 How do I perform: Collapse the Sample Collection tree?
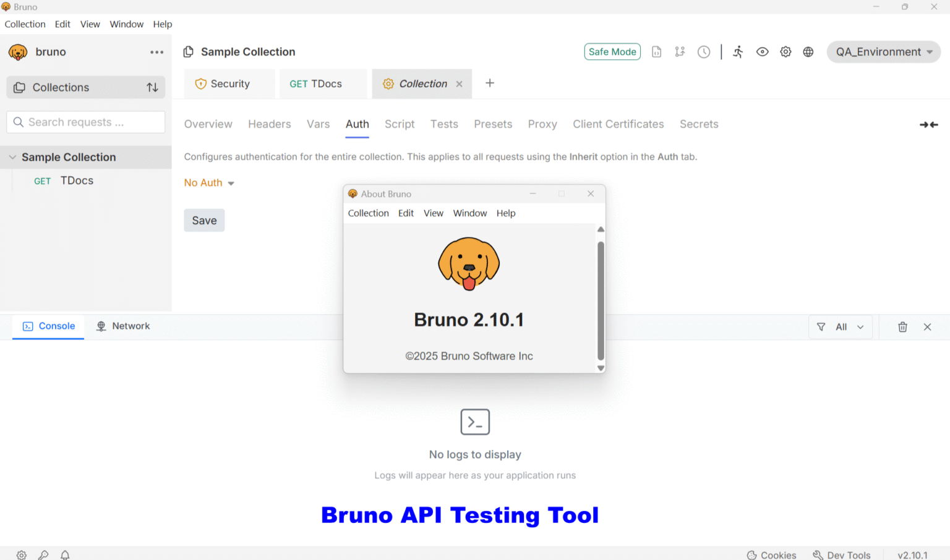(13, 157)
